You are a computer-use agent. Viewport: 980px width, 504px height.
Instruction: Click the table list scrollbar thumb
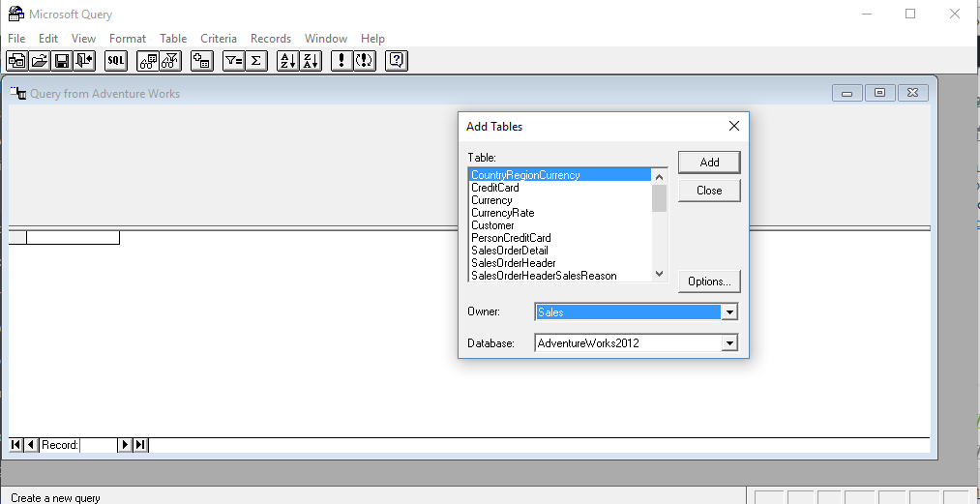coord(660,198)
